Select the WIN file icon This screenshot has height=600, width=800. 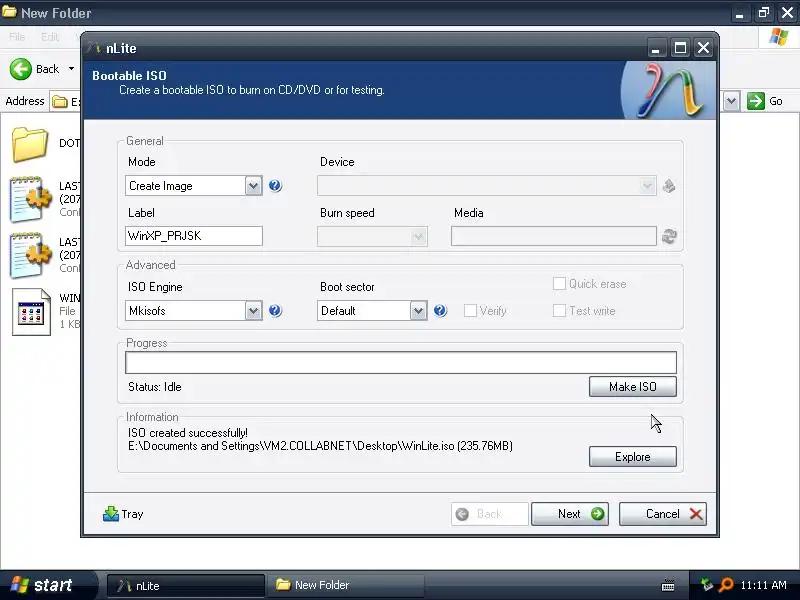31,312
